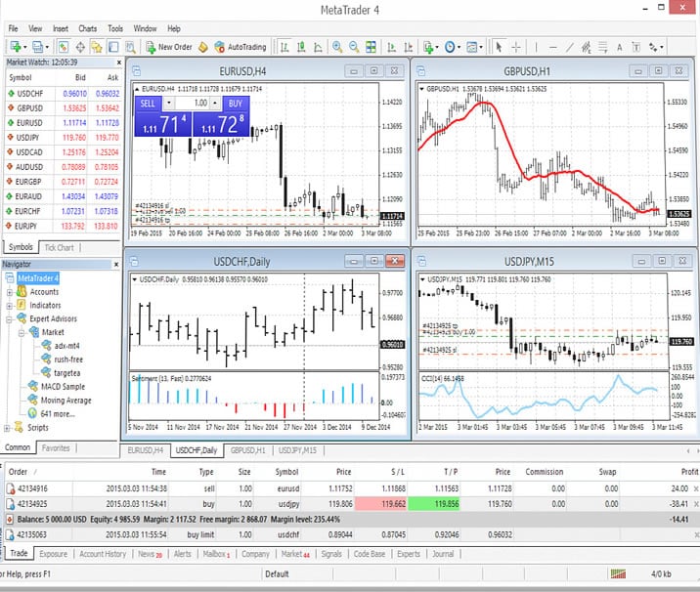Open the Templates dropdown arrow
The height and width of the screenshot is (592, 700).
point(481,47)
